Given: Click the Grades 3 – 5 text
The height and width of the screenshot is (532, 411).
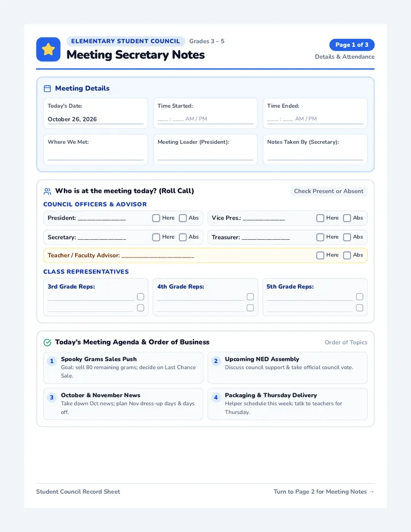Looking at the screenshot, I should [x=207, y=42].
